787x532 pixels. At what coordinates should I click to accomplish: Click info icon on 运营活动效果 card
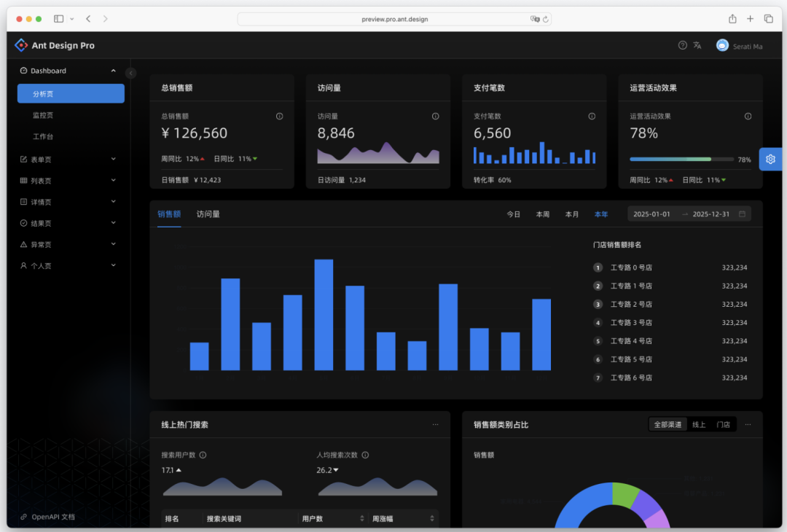point(748,117)
